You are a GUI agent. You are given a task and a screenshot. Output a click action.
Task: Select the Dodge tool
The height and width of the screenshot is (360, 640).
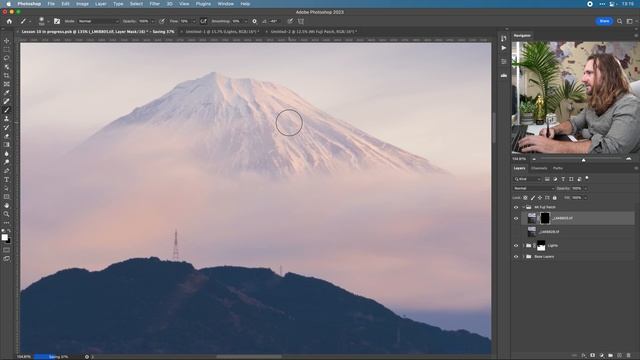pyautogui.click(x=7, y=162)
